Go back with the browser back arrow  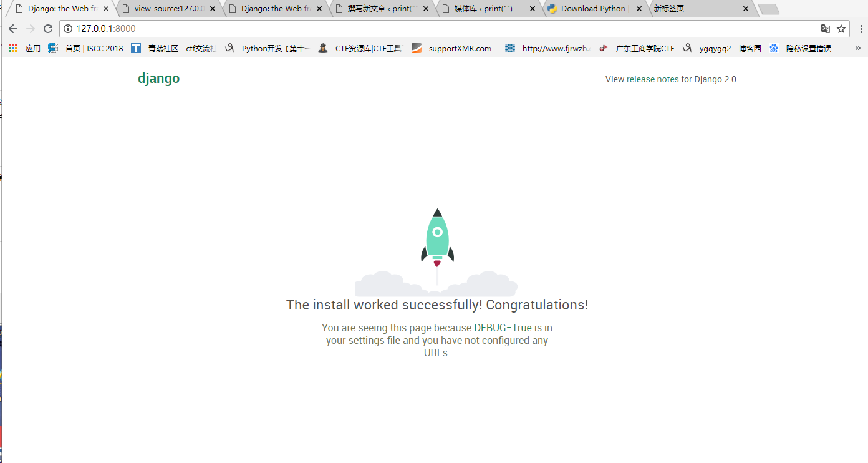[x=13, y=29]
